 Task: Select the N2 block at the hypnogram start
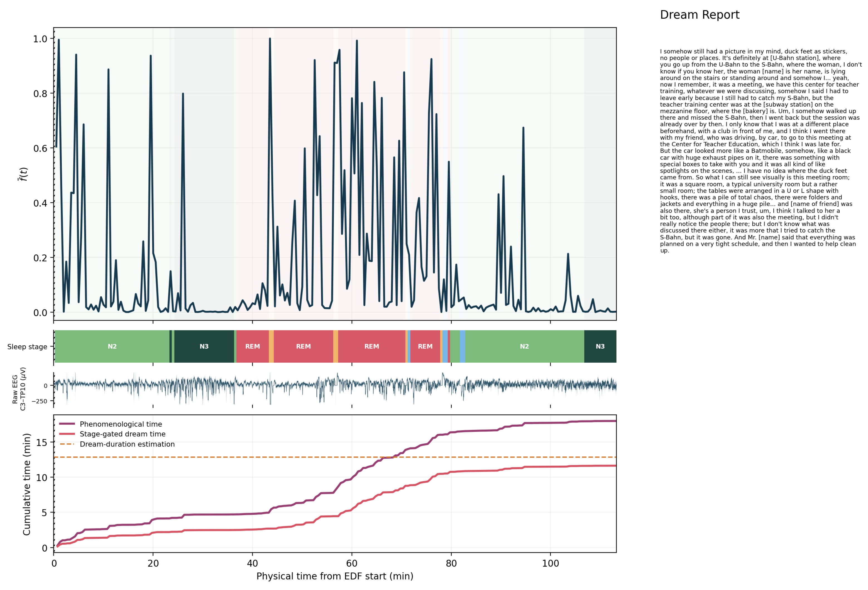click(x=112, y=346)
